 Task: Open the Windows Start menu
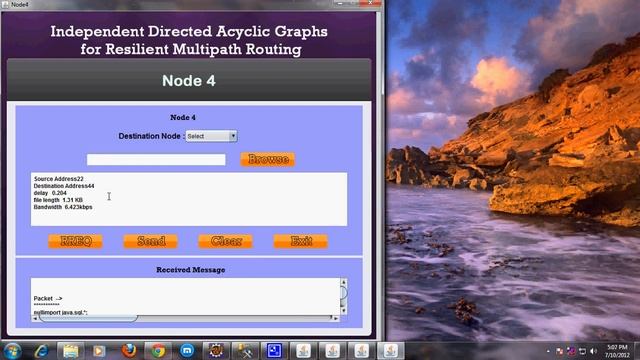click(x=12, y=351)
